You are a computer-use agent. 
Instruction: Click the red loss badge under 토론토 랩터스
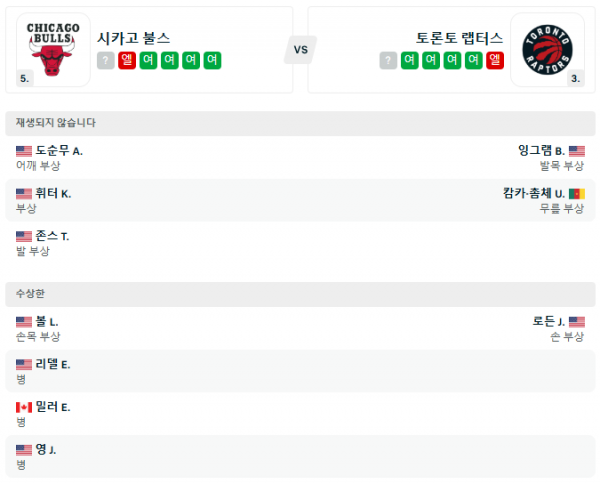495,61
